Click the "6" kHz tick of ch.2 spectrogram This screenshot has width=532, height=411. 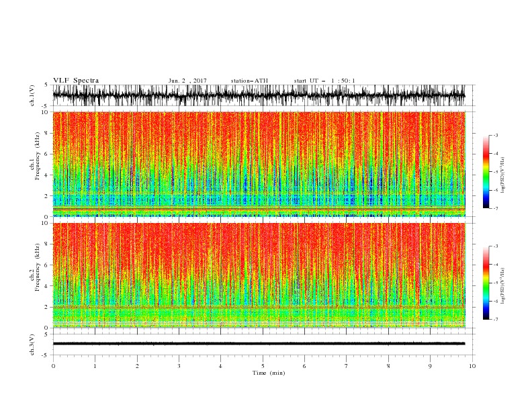47,265
